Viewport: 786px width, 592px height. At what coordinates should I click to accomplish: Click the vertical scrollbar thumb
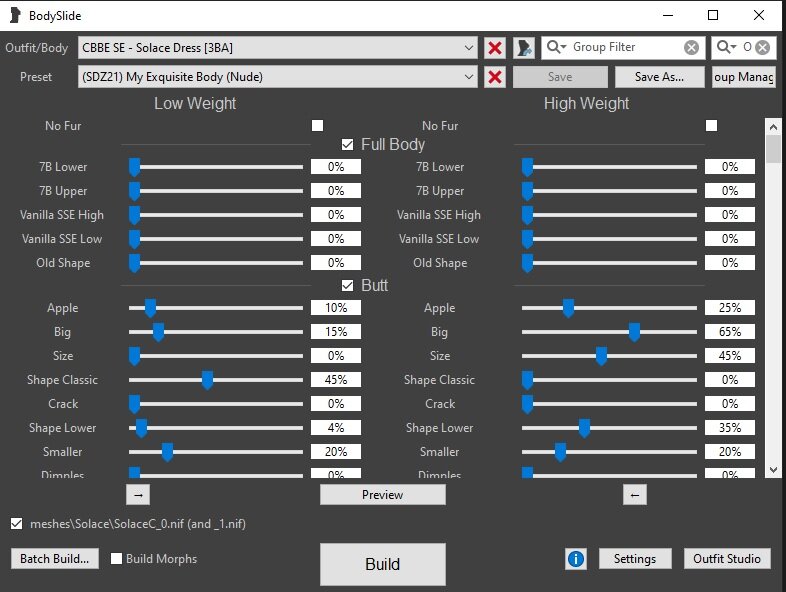(x=773, y=149)
